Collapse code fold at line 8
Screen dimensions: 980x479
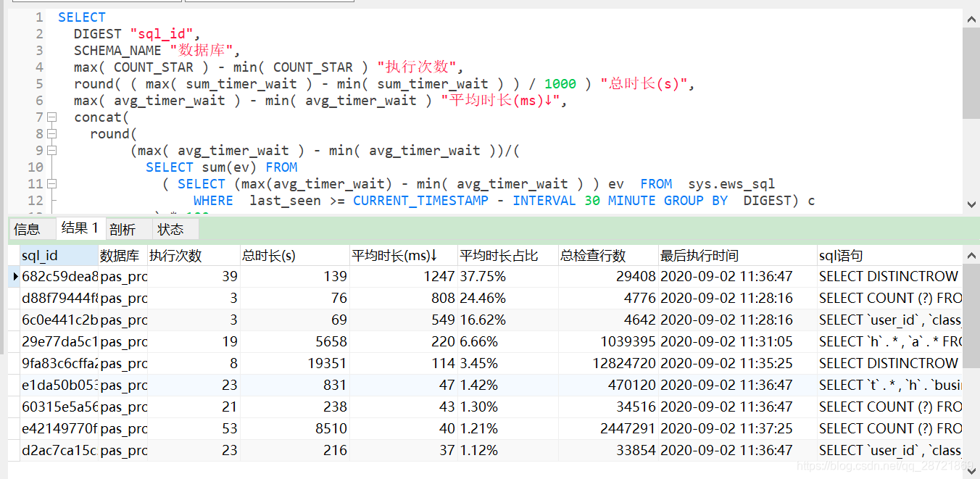(x=51, y=134)
